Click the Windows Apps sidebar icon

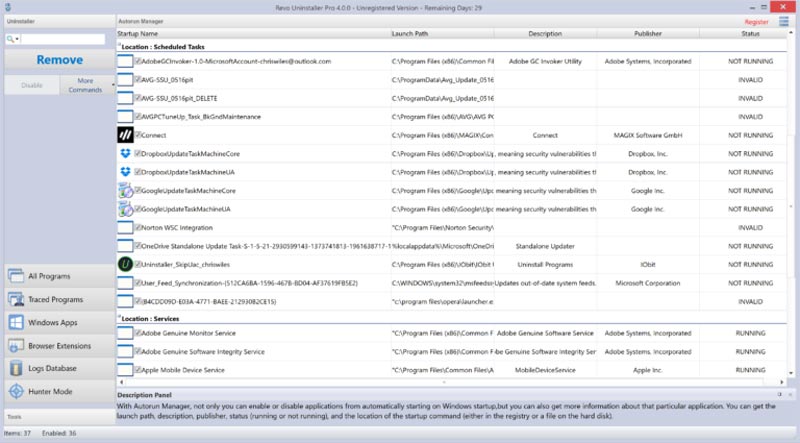(16, 322)
